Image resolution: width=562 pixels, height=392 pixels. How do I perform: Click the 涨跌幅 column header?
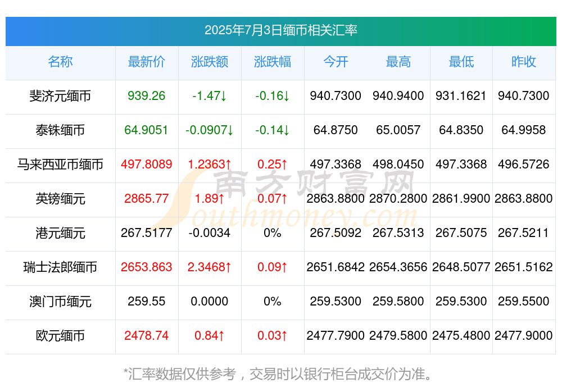[x=273, y=62]
